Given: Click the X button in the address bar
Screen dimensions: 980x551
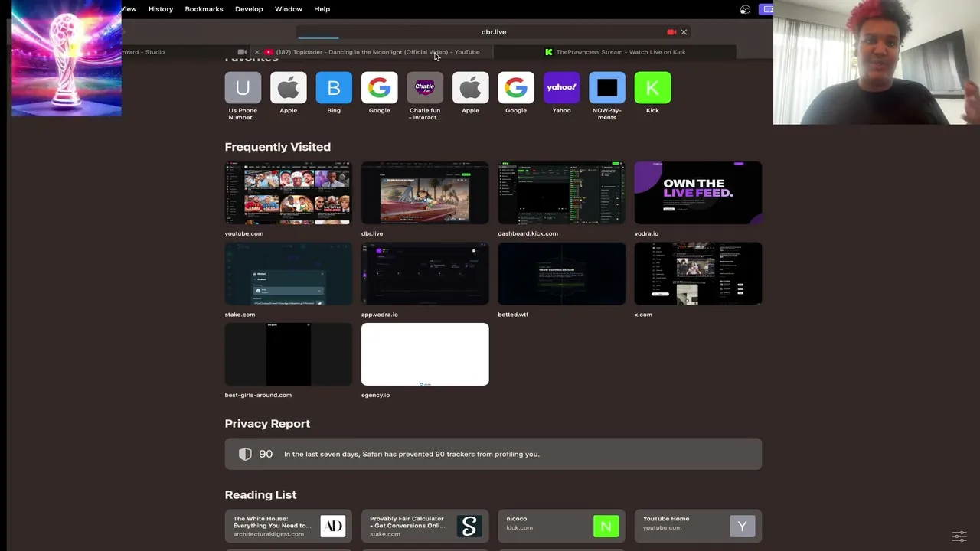Looking at the screenshot, I should click(x=684, y=32).
